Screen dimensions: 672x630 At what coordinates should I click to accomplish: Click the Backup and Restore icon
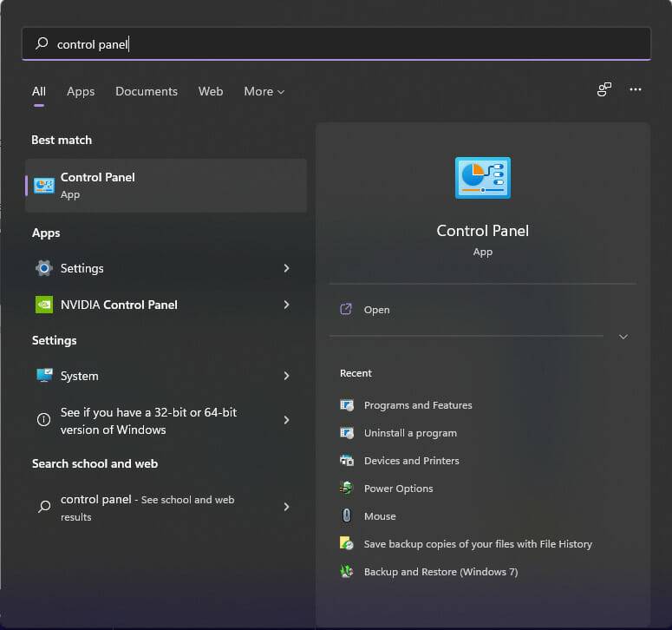pyautogui.click(x=347, y=572)
